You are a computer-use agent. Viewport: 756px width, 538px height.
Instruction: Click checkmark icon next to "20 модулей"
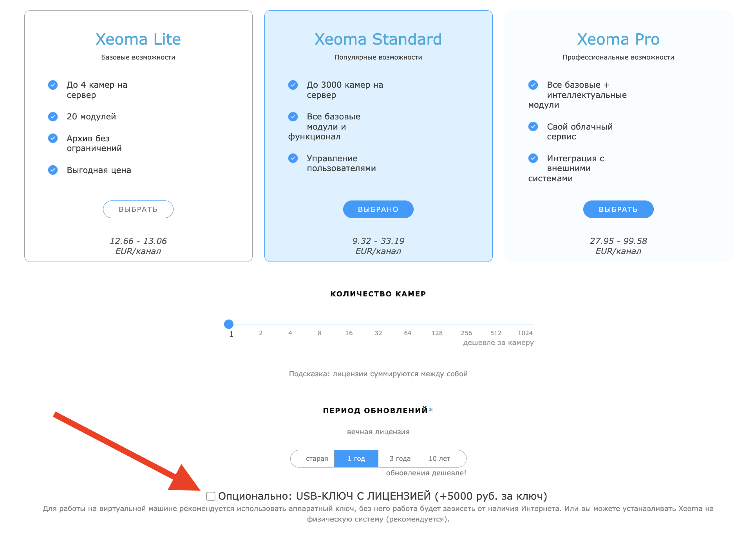[53, 117]
